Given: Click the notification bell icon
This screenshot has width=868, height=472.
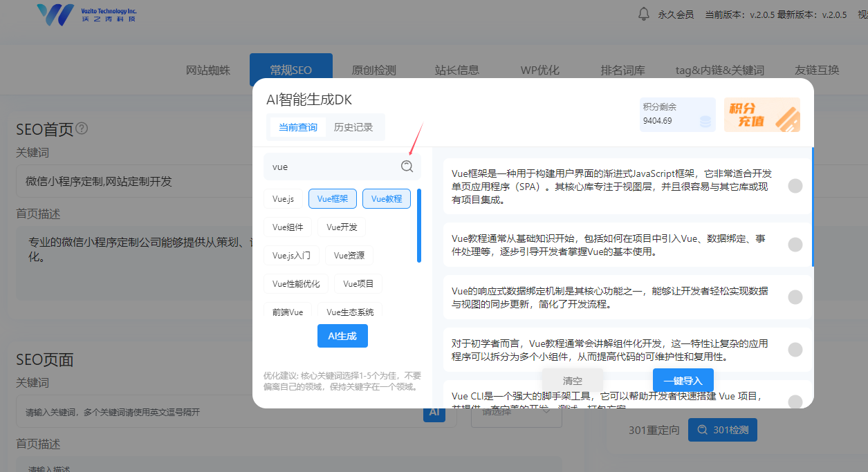Looking at the screenshot, I should tap(644, 14).
